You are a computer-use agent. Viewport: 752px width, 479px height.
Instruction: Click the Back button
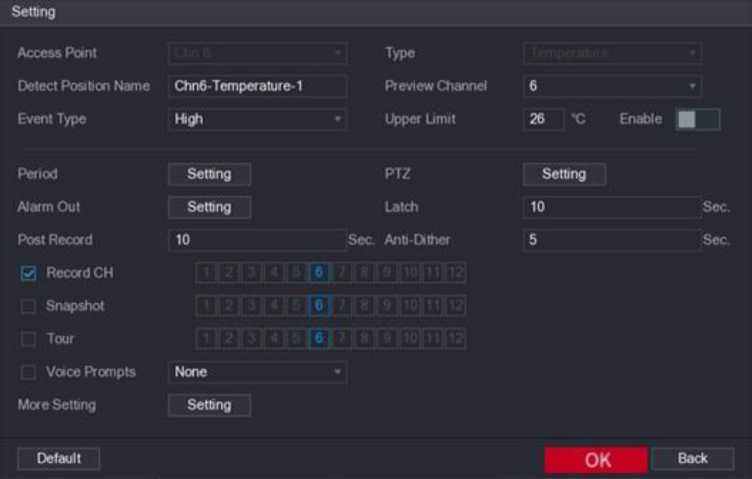[x=692, y=459]
